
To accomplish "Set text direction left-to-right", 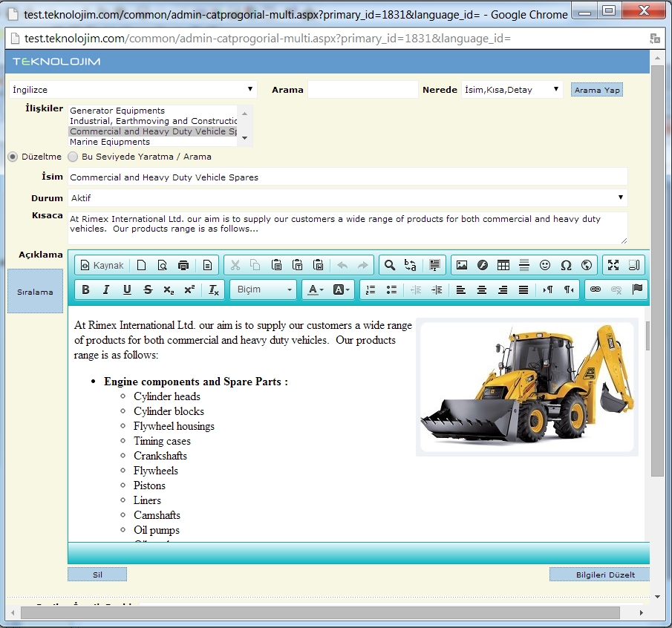I will click(x=548, y=290).
